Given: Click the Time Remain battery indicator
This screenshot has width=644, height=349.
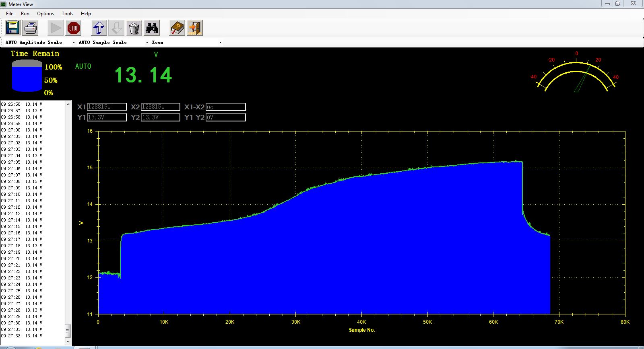Looking at the screenshot, I should coord(27,76).
